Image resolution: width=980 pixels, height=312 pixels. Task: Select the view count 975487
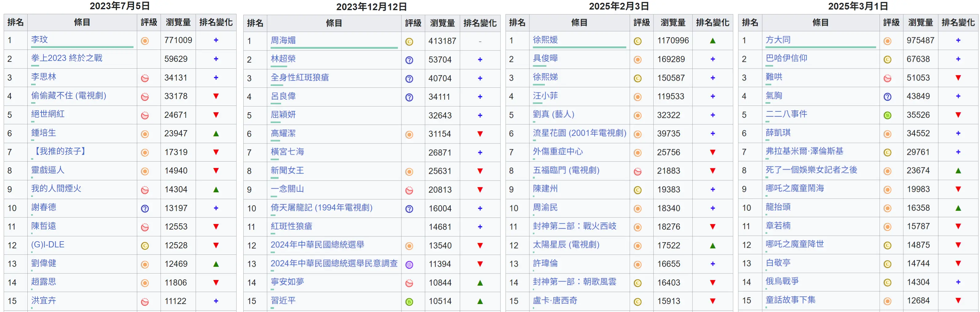coord(920,40)
